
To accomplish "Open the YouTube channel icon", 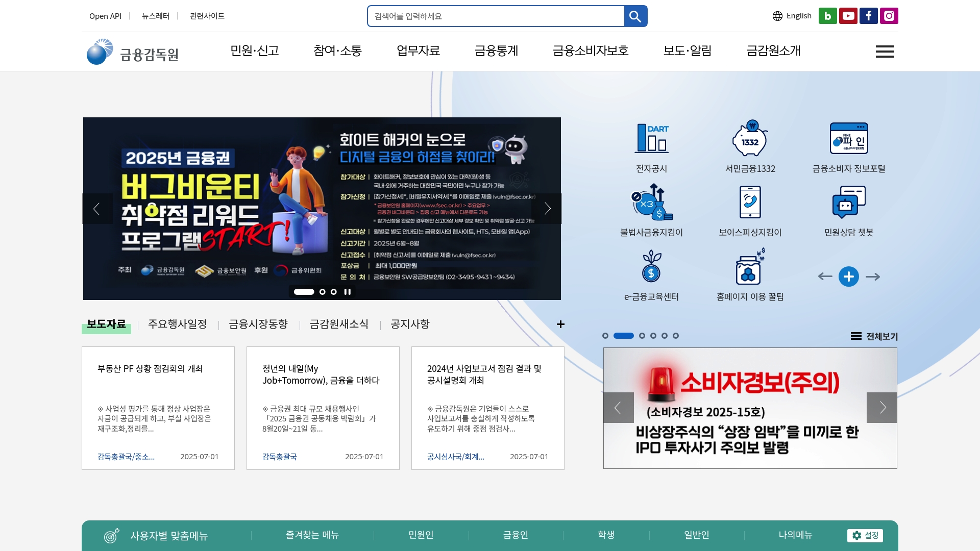I will [x=848, y=16].
